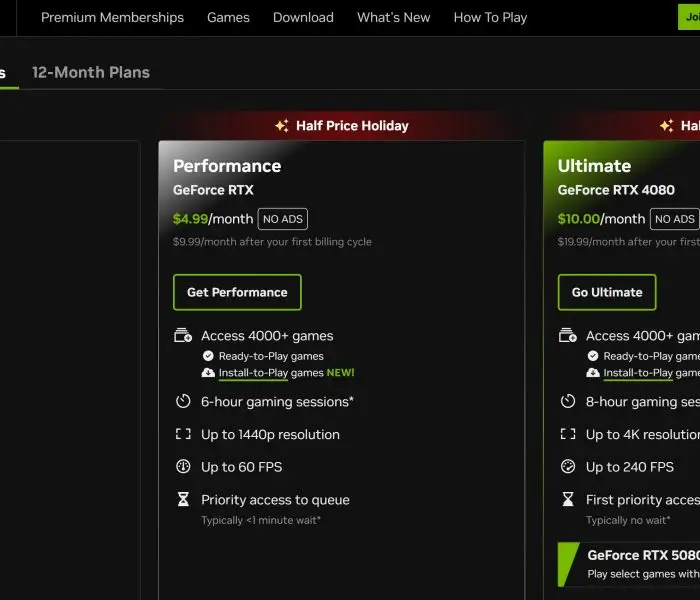Click cloud download icon in Ultimate card
This screenshot has height=600, width=700.
click(593, 373)
